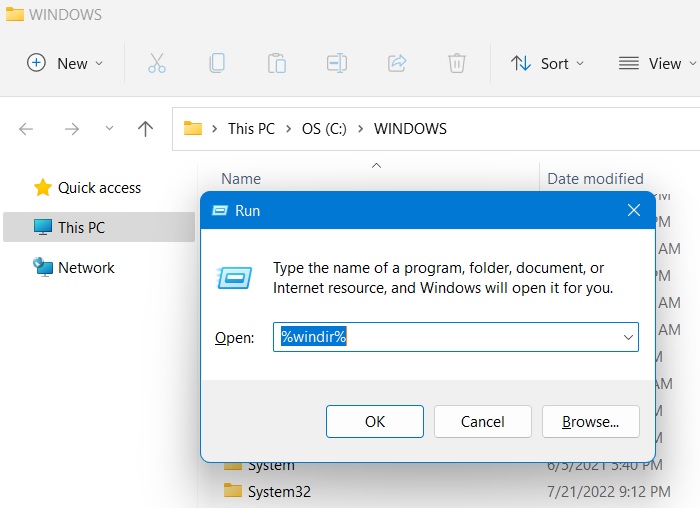Expand chevron before This PC breadcrumb
The height and width of the screenshot is (508, 700).
215,129
